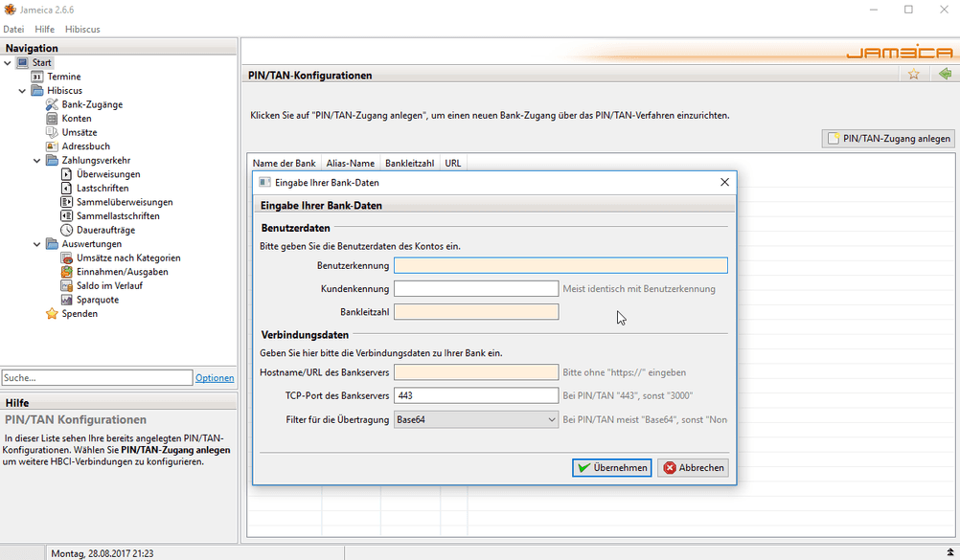Click the date text Montag, 28.08.2017 21:23
The image size is (960, 560).
103,553
